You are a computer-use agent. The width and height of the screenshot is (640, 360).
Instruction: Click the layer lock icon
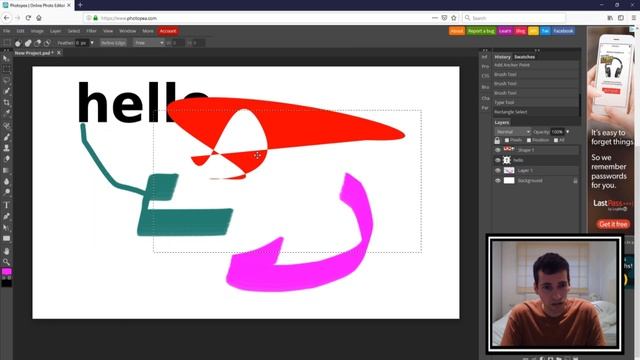(x=497, y=140)
